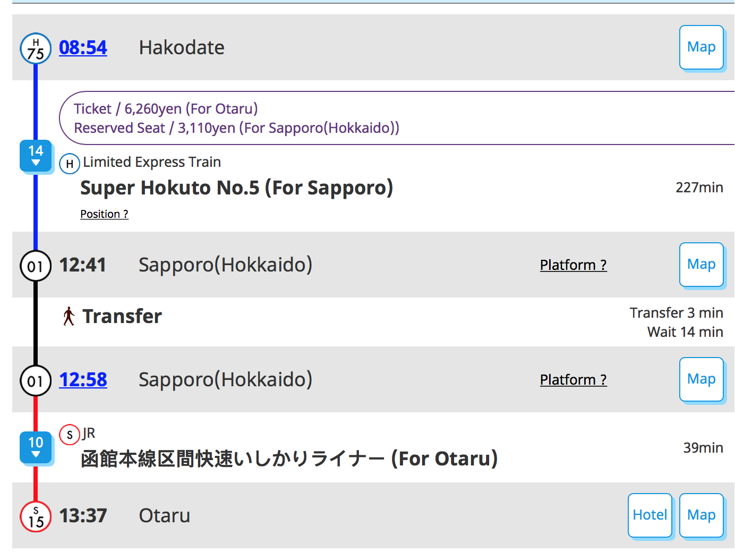Image resolution: width=735 pixels, height=560 pixels.
Task: Click the S15 Otaru station icon
Action: pos(36,516)
